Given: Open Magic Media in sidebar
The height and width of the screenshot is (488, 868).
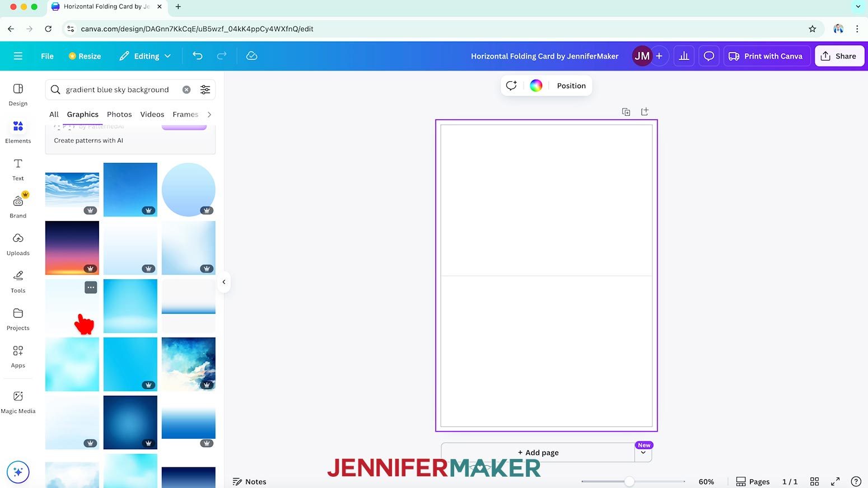Looking at the screenshot, I should [18, 402].
